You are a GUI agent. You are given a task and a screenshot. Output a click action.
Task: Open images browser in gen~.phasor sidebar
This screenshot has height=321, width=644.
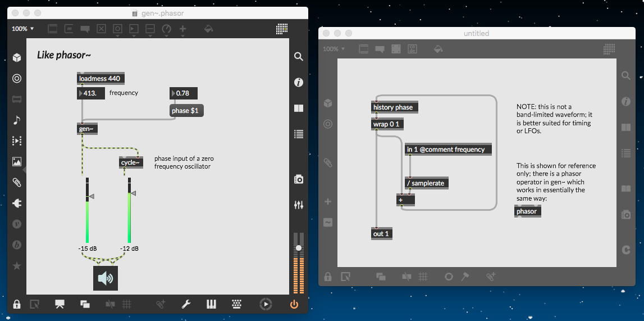point(16,161)
